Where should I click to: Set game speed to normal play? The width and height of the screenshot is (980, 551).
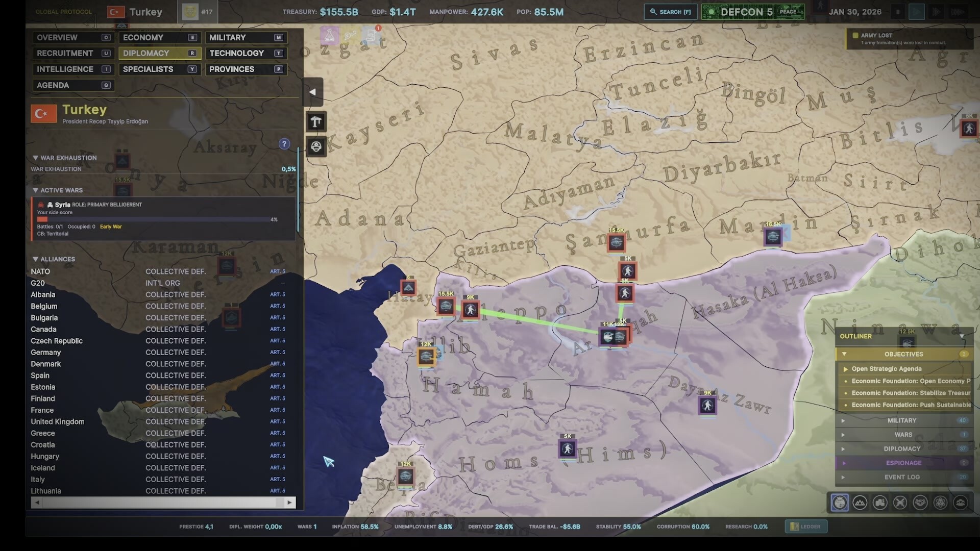pos(917,12)
